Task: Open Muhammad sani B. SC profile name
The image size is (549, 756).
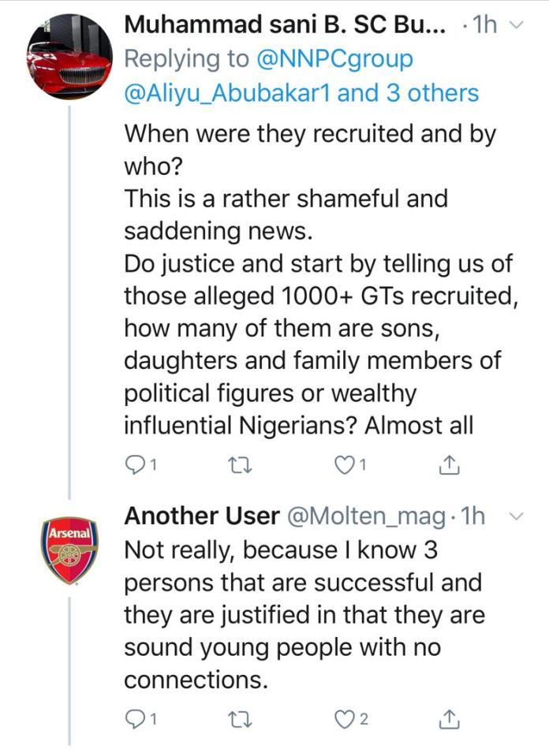Action: (x=285, y=24)
